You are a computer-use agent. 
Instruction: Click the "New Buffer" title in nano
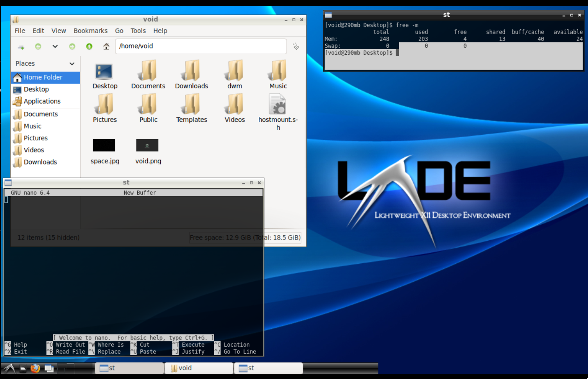click(x=140, y=193)
